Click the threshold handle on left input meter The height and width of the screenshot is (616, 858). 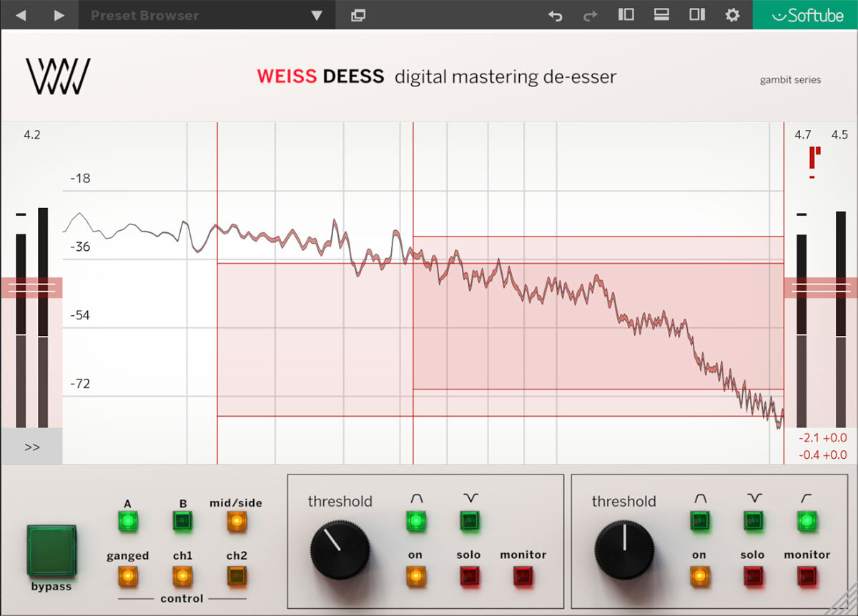coord(31,287)
